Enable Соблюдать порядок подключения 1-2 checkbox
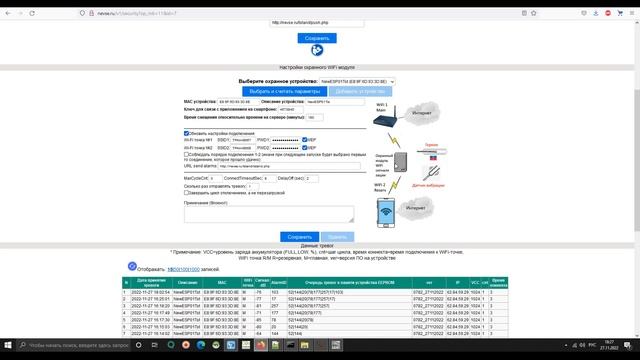The height and width of the screenshot is (360, 640). tap(186, 155)
